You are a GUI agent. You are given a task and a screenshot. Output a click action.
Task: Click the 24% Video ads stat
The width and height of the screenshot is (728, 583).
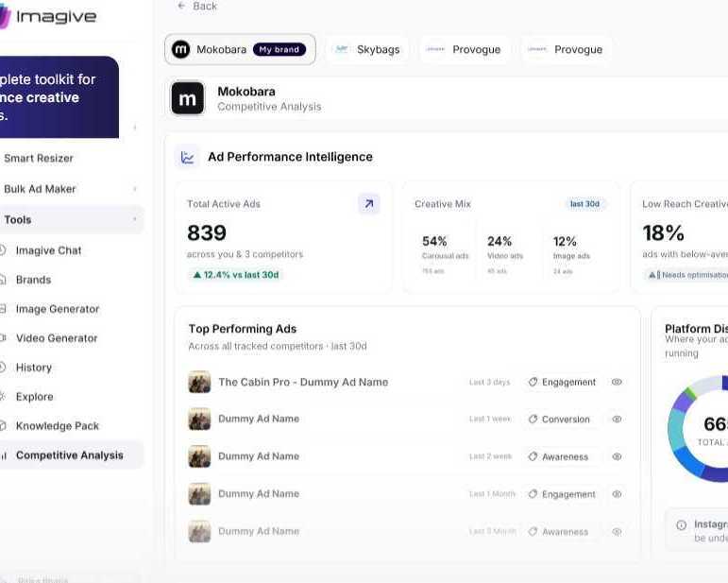504,253
